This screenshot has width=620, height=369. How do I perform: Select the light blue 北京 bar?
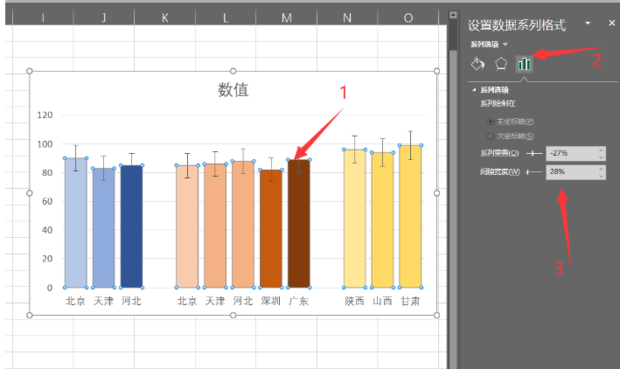(76, 223)
